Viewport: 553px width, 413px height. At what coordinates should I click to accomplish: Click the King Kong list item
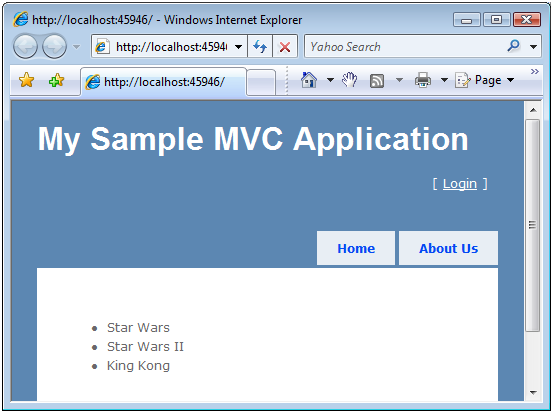(138, 366)
